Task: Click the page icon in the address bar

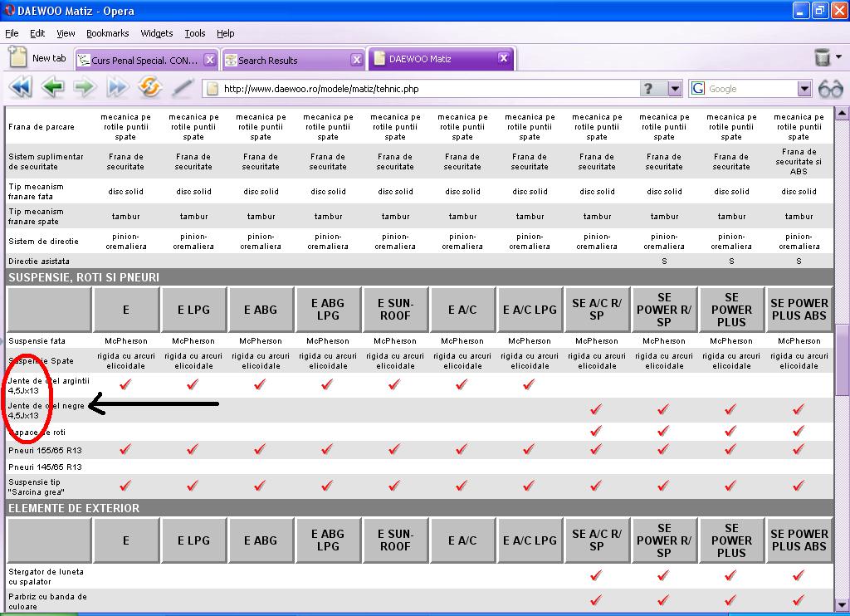Action: [212, 89]
